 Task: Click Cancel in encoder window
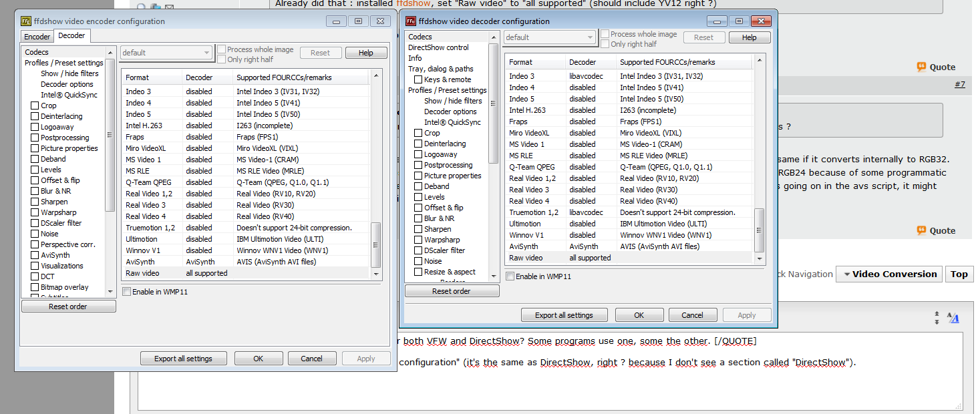pos(312,359)
